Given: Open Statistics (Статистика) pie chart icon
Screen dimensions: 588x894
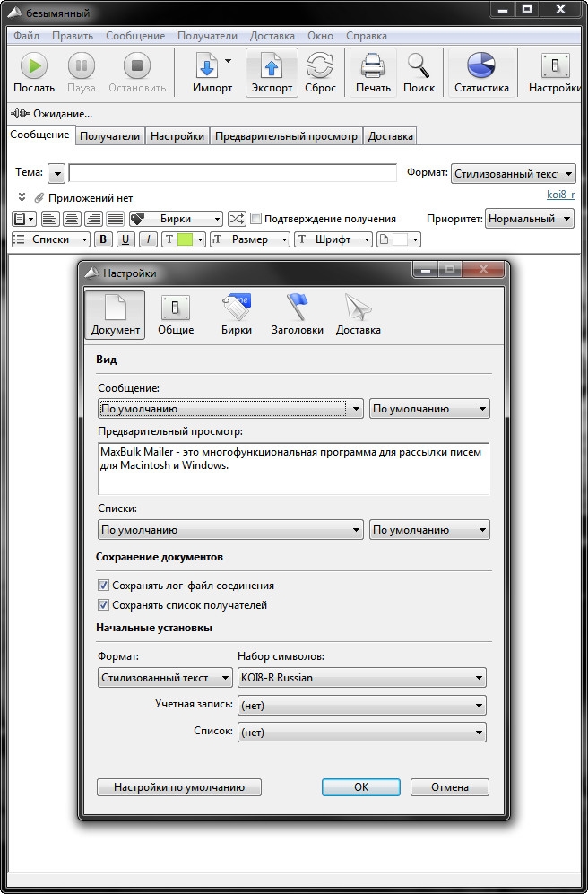Looking at the screenshot, I should 481,67.
